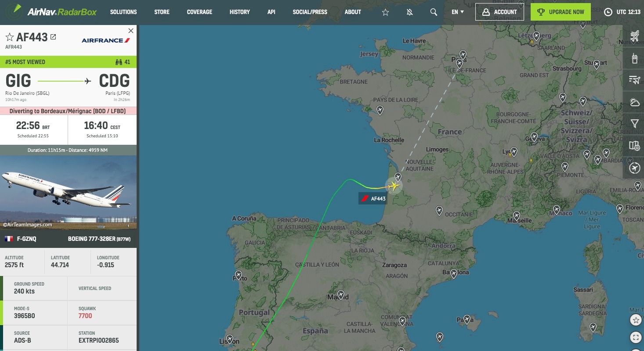The height and width of the screenshot is (351, 644).
Task: Expand the EN language dropdown
Action: 458,12
